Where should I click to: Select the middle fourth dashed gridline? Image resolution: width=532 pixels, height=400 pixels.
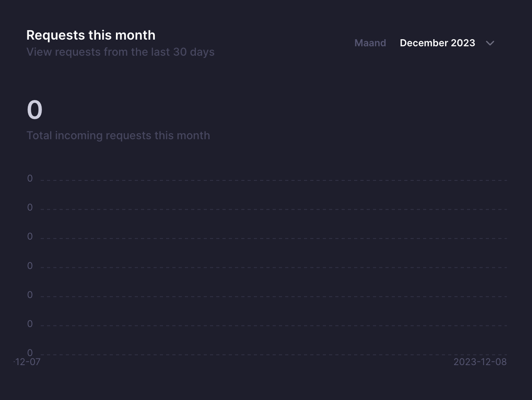274,267
